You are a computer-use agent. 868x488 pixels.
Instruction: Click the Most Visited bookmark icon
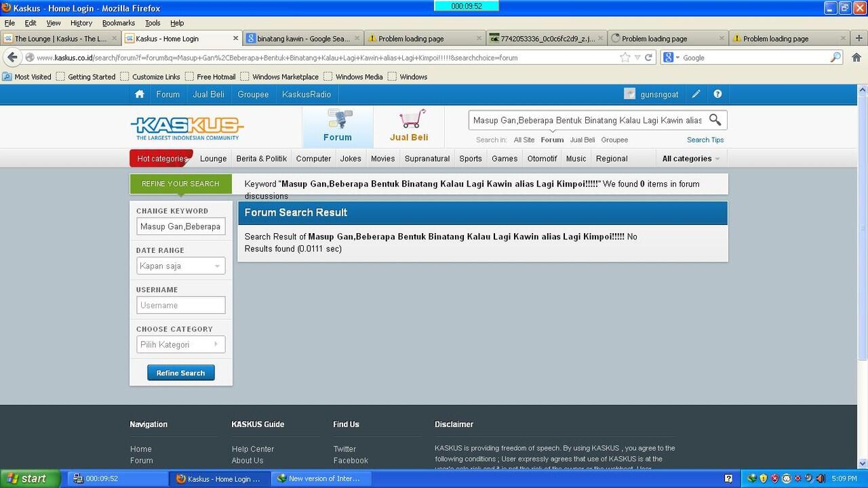pyautogui.click(x=7, y=77)
